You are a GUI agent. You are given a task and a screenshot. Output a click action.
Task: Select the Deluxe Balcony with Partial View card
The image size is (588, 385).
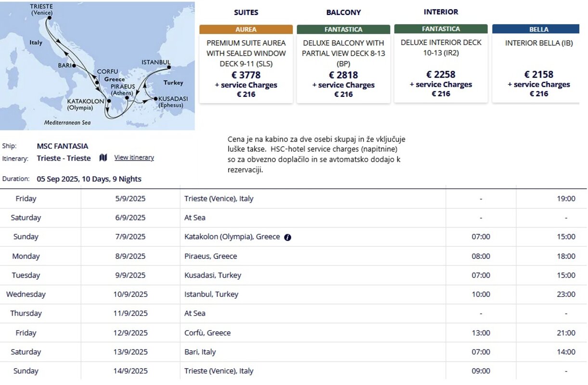coord(344,64)
